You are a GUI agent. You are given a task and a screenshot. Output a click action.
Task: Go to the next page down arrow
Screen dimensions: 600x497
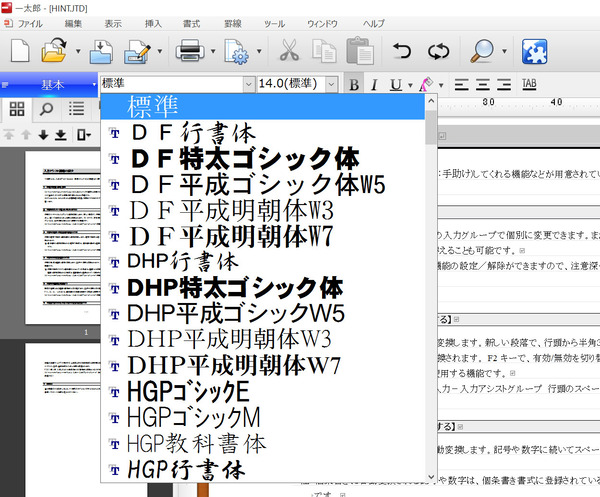coord(43,135)
